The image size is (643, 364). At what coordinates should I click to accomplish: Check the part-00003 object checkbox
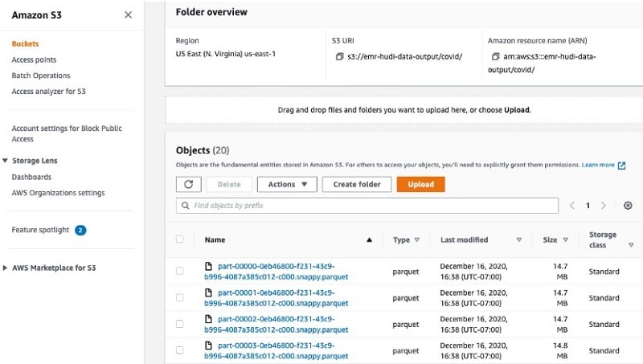[x=179, y=350]
